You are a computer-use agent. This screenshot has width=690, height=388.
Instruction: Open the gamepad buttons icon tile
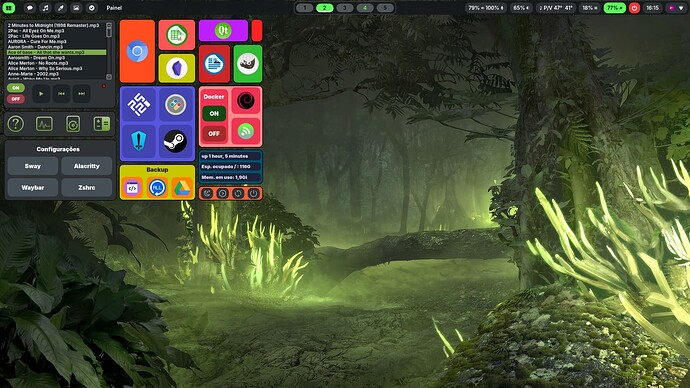click(176, 104)
